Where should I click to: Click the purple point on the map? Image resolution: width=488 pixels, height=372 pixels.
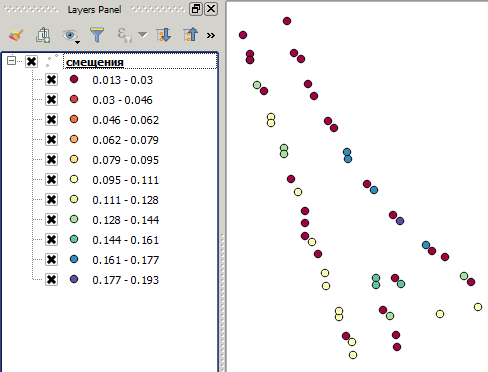pyautogui.click(x=400, y=221)
